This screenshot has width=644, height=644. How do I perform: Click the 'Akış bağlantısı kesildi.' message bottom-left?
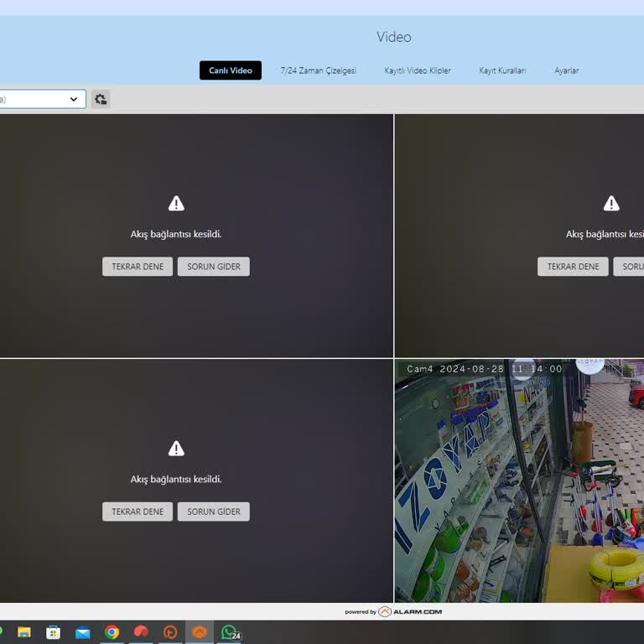click(x=176, y=479)
